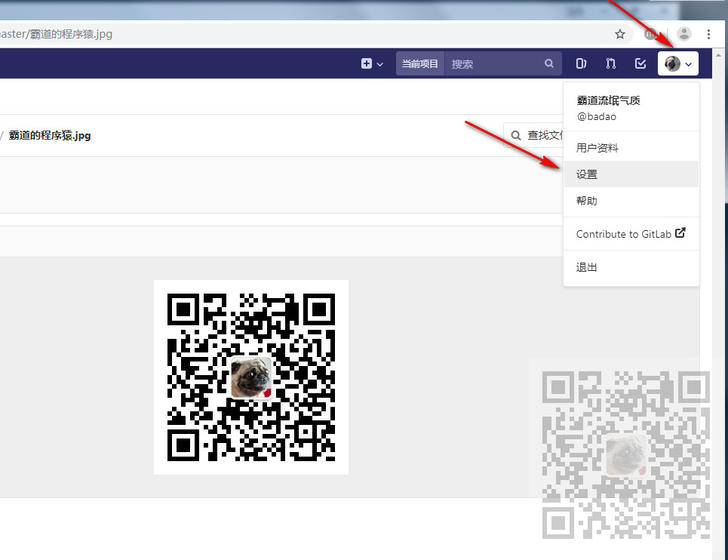This screenshot has width=728, height=560.
Task: Open Chrome's three-dot menu
Action: point(708,34)
